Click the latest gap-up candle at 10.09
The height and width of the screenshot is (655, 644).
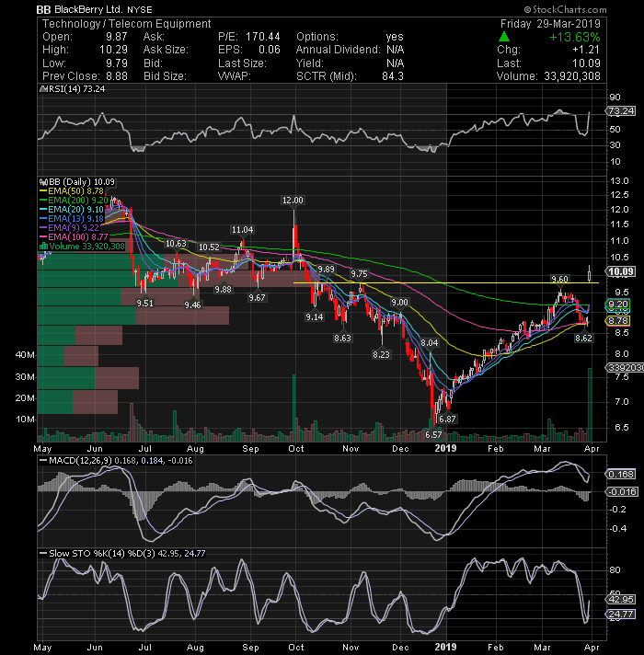point(590,274)
